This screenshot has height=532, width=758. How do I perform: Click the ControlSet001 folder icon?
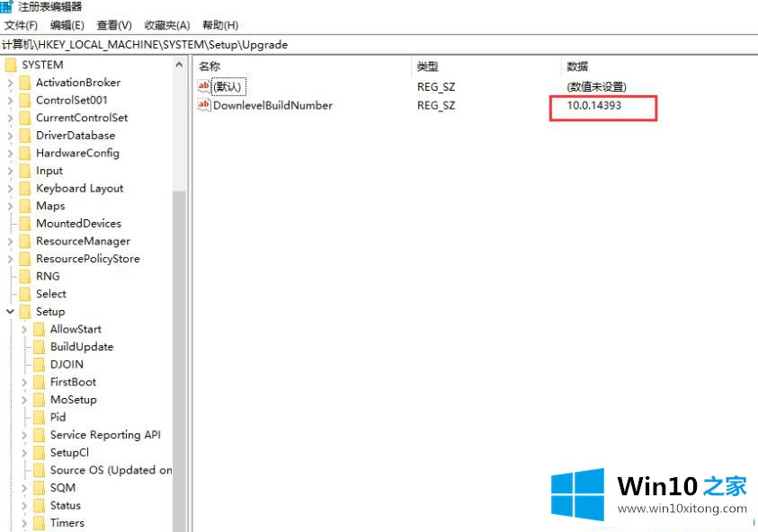(25, 100)
